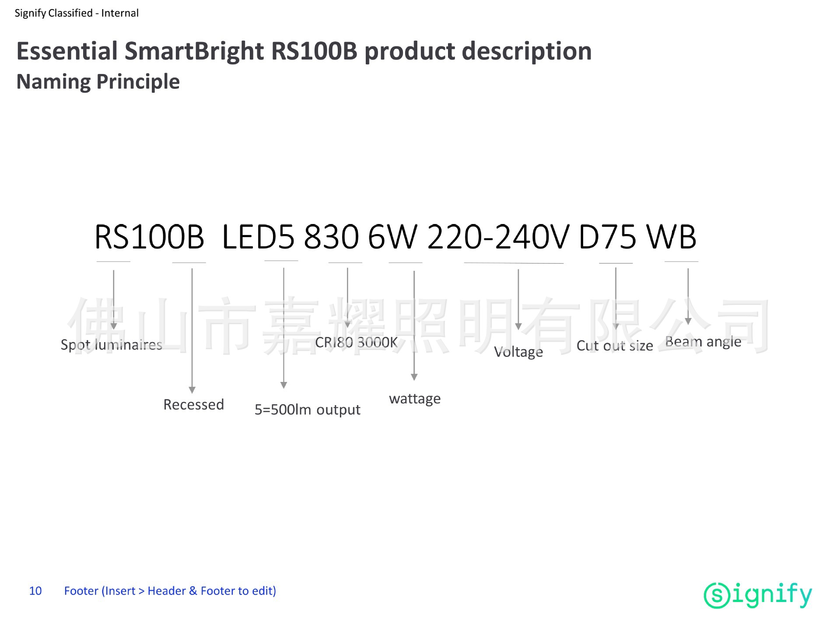Click the "5=500lm output" label

307,410
